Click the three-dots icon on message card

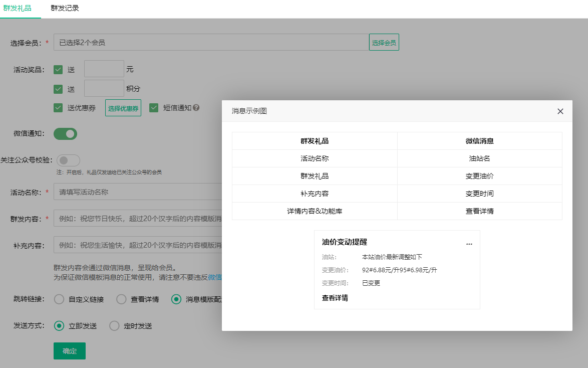click(469, 243)
